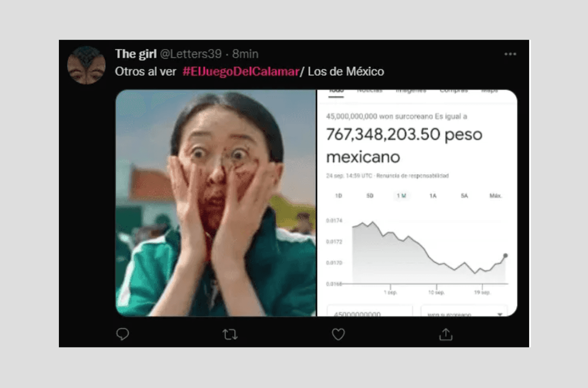Open the shocked woman image thumbnail
Image resolution: width=588 pixels, height=388 pixels.
click(x=216, y=203)
